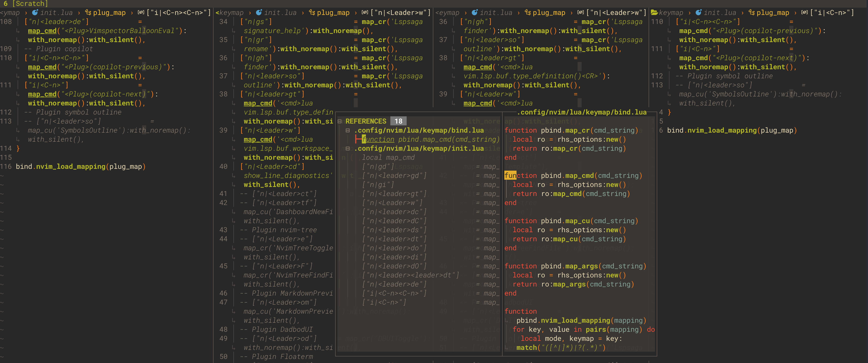Click the keymap breadcrumb item in second pane
The width and height of the screenshot is (868, 363).
232,12
